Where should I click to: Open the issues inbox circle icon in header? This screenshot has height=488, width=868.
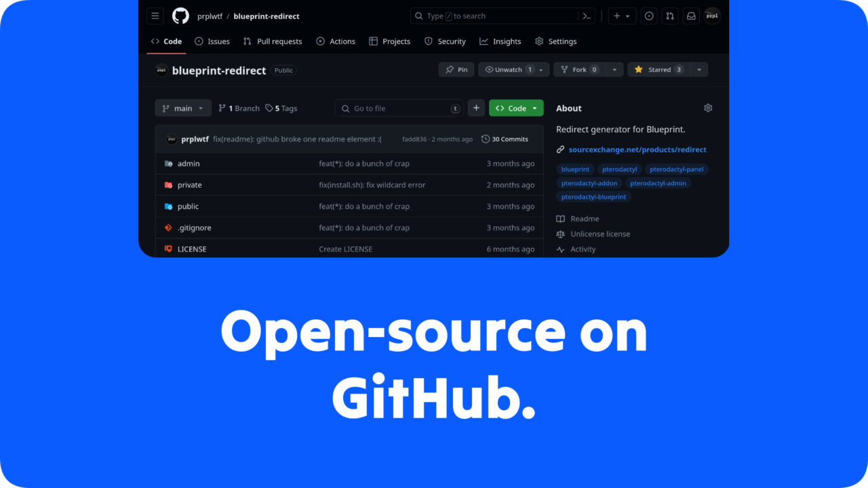coord(649,16)
